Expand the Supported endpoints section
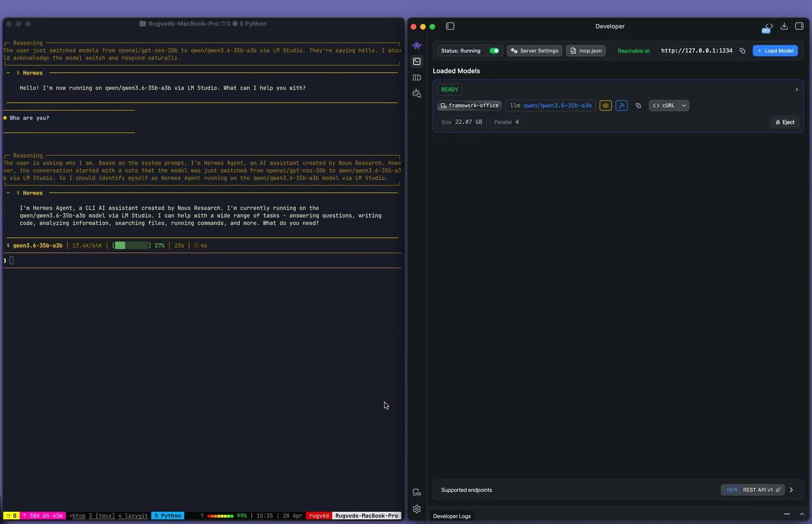Image resolution: width=812 pixels, height=524 pixels. (x=791, y=490)
